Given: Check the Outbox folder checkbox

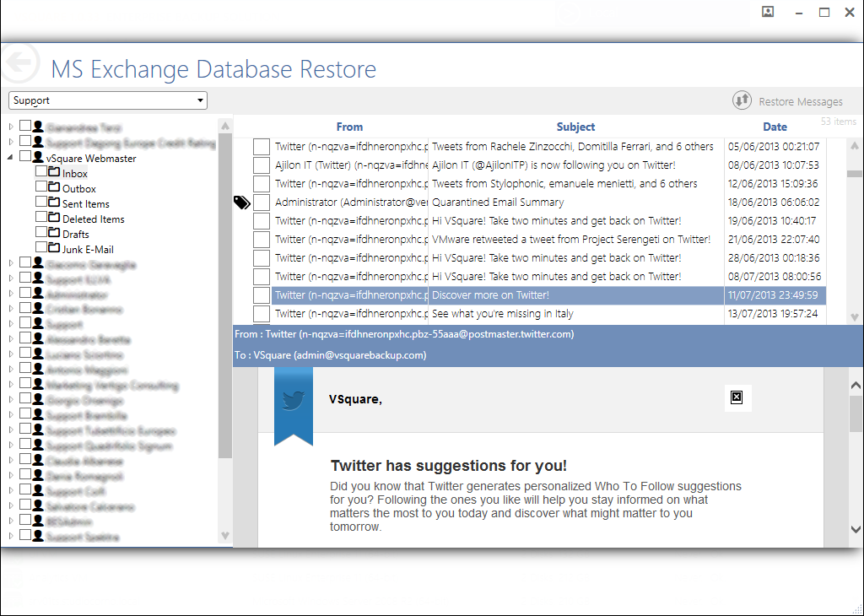Looking at the screenshot, I should pos(41,186).
